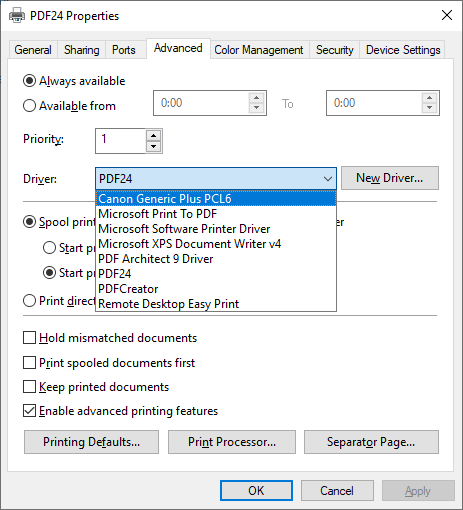Choose PDF Architect 9 Driver
The width and height of the screenshot is (463, 510).
(216, 259)
